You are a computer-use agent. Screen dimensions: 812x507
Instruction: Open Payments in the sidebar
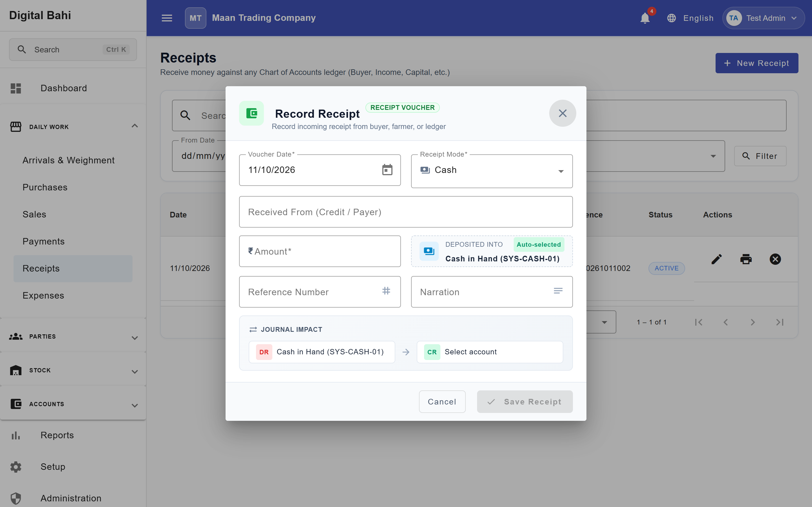click(44, 241)
